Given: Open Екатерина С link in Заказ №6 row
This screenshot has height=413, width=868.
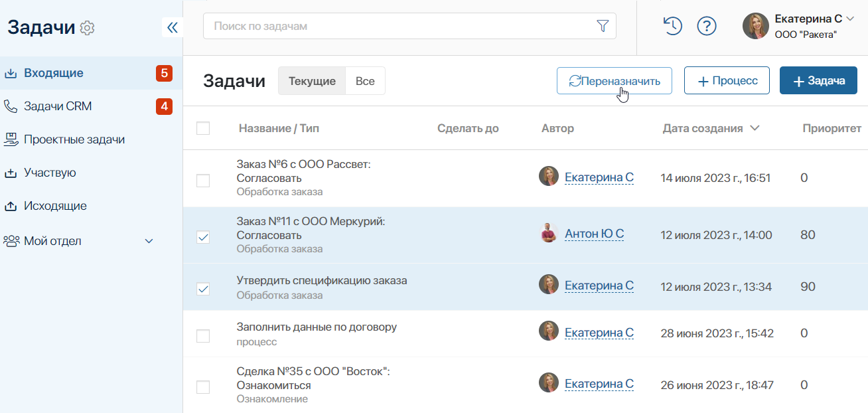Looking at the screenshot, I should (599, 177).
